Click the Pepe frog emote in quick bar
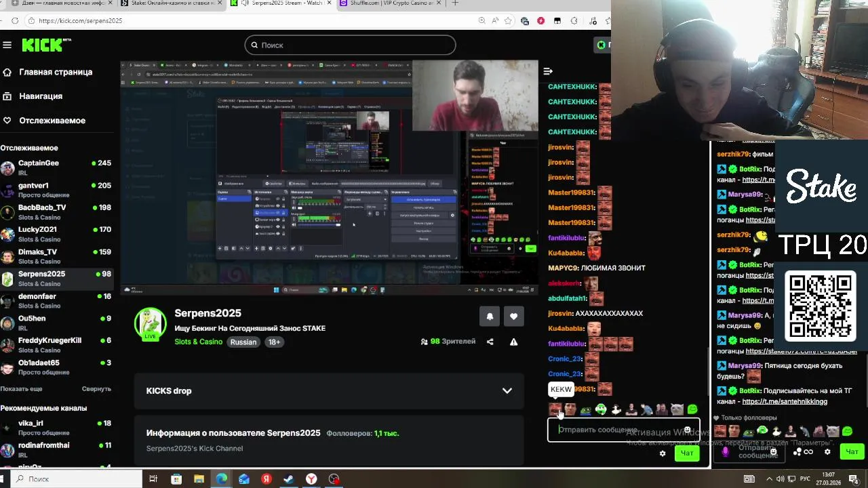This screenshot has height=488, width=868. (585, 409)
